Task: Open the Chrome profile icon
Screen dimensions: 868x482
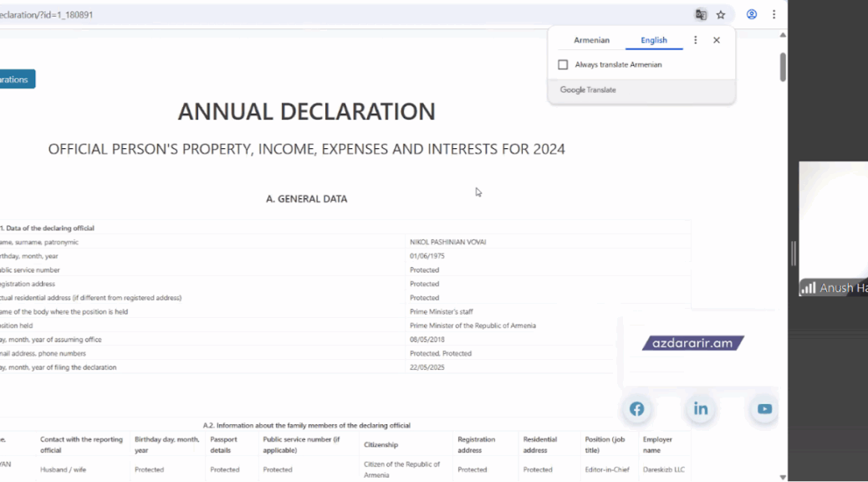Action: [x=752, y=14]
